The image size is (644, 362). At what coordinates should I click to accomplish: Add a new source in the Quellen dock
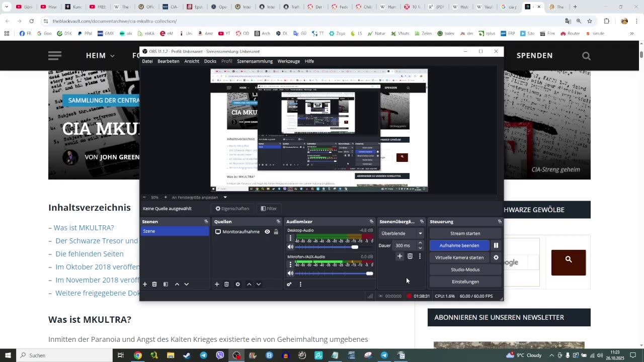click(217, 284)
